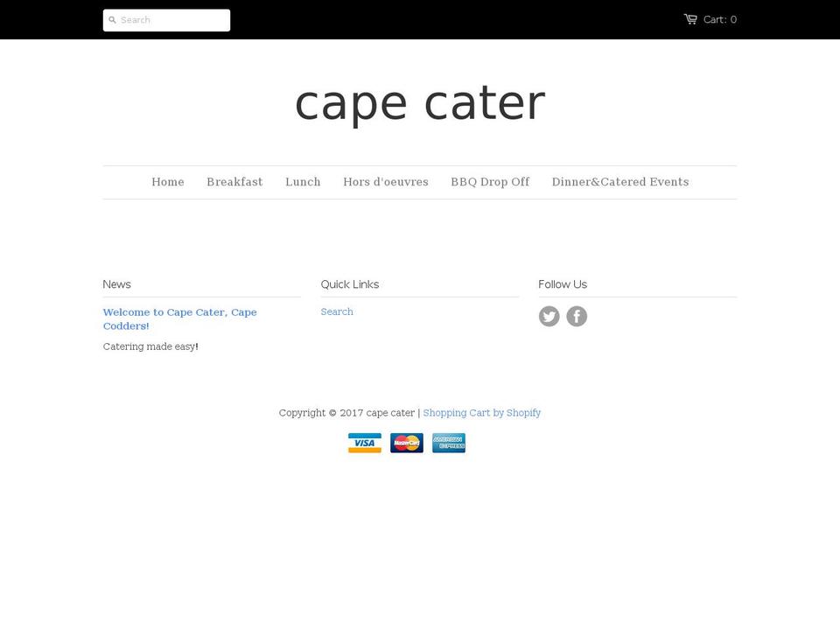Open the Breakfast menu item
This screenshot has height=630, width=840.
click(x=234, y=182)
